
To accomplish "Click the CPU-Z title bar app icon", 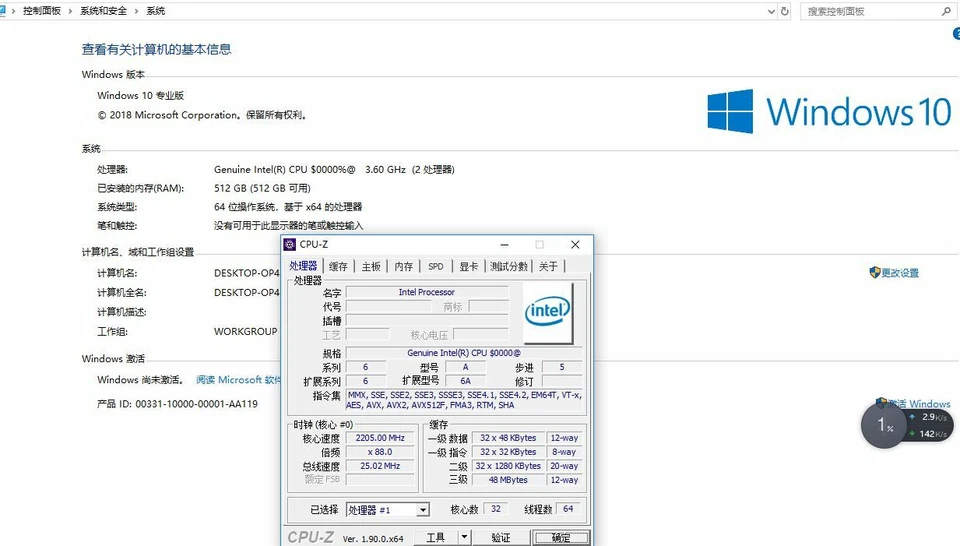I will pos(290,244).
